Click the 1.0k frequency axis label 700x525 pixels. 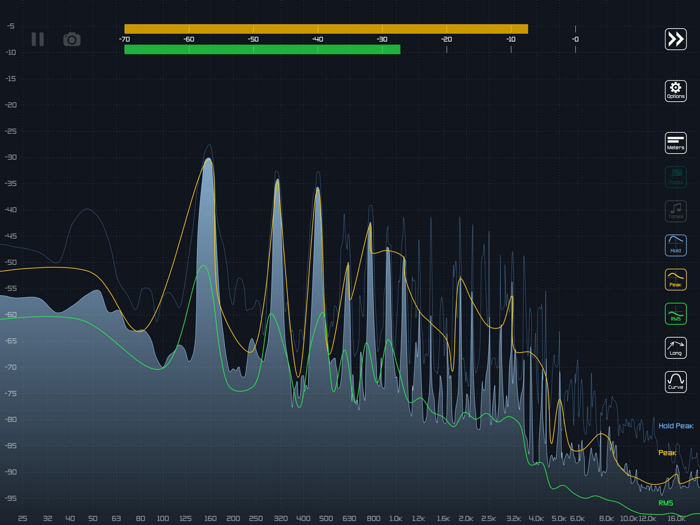tap(395, 519)
